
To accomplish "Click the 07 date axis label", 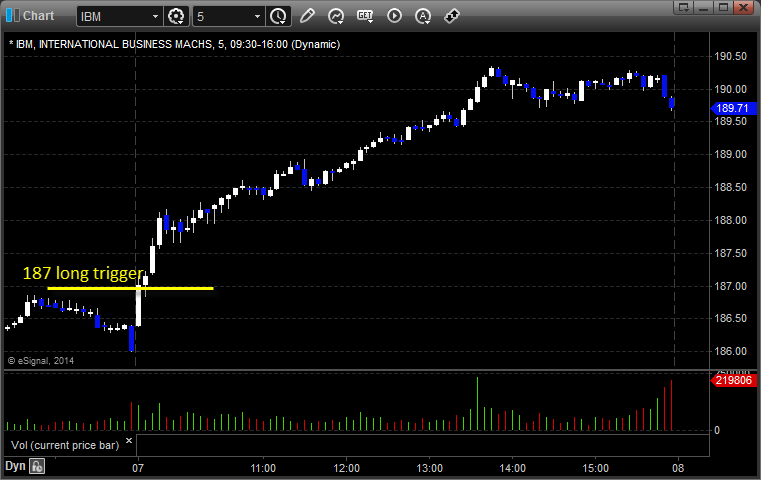I will pyautogui.click(x=138, y=468).
